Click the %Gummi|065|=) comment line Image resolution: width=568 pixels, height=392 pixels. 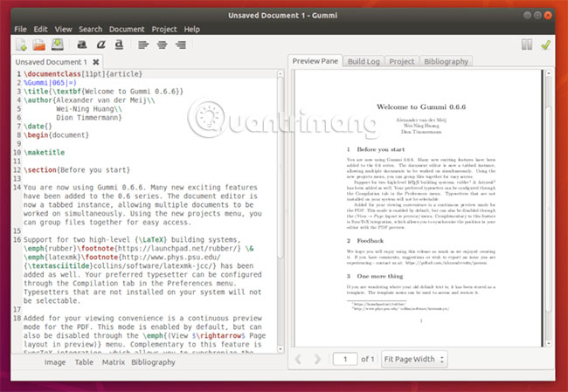(x=50, y=83)
